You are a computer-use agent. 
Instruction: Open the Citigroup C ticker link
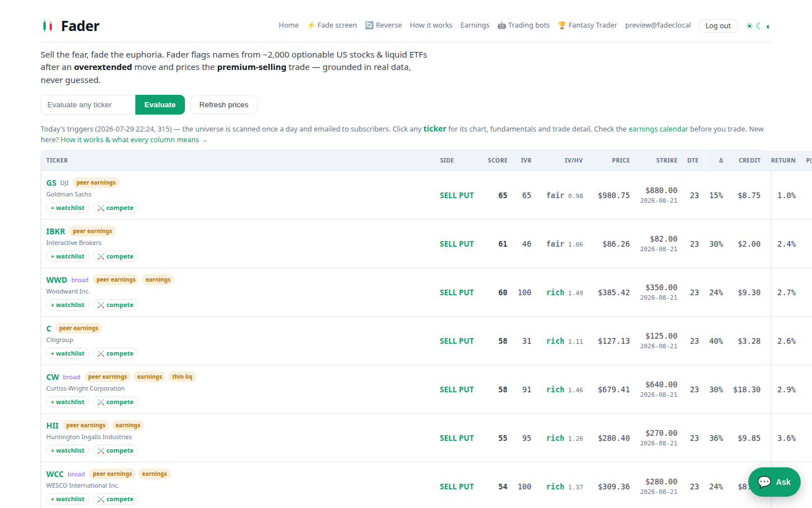49,329
